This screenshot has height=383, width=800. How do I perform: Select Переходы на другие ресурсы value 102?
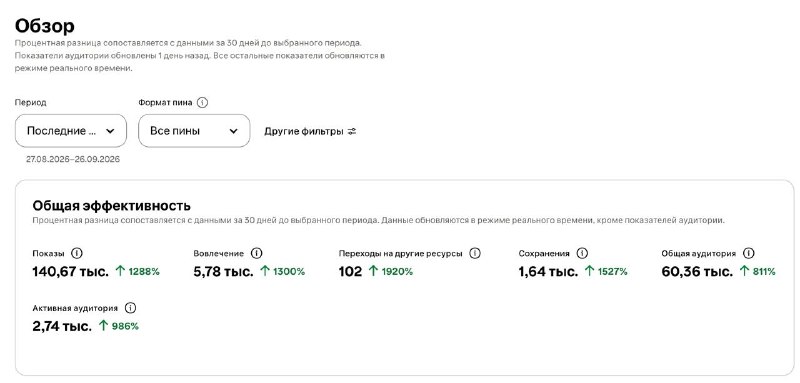coord(350,271)
